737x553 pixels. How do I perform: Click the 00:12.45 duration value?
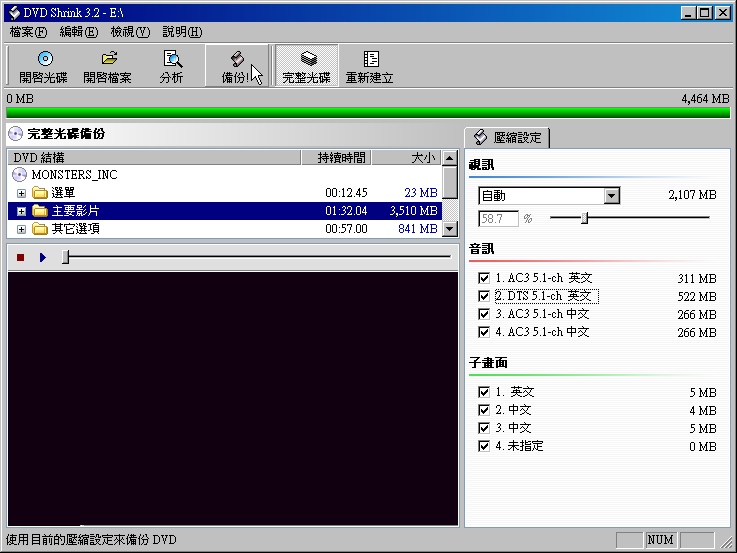(x=346, y=193)
